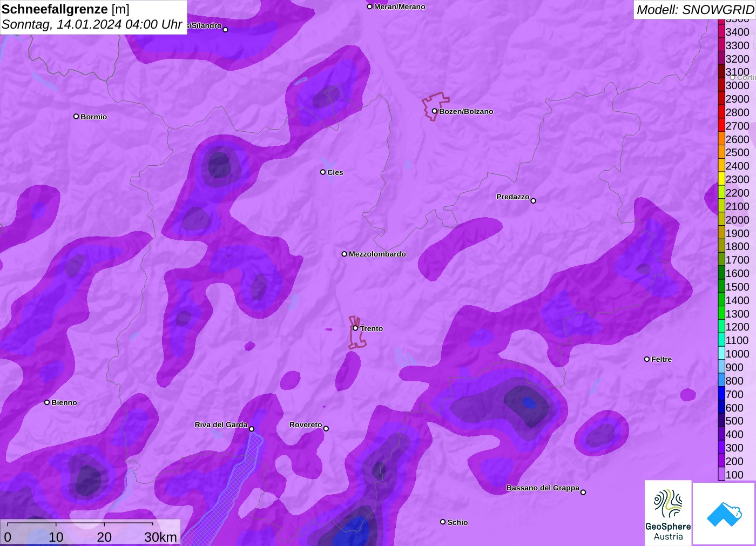756x546 pixels.
Task: Click the 'Mezzolombardo' label text
Action: click(377, 254)
